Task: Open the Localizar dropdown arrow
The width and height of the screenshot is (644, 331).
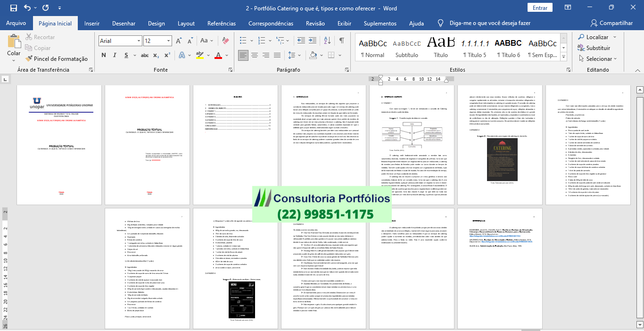Action: pyautogui.click(x=614, y=37)
